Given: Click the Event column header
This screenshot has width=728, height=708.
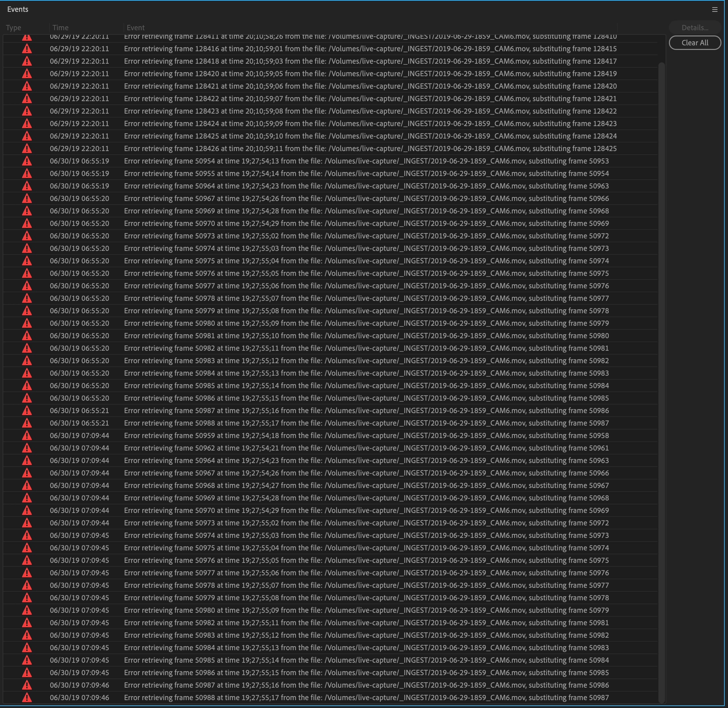Looking at the screenshot, I should tap(136, 28).
